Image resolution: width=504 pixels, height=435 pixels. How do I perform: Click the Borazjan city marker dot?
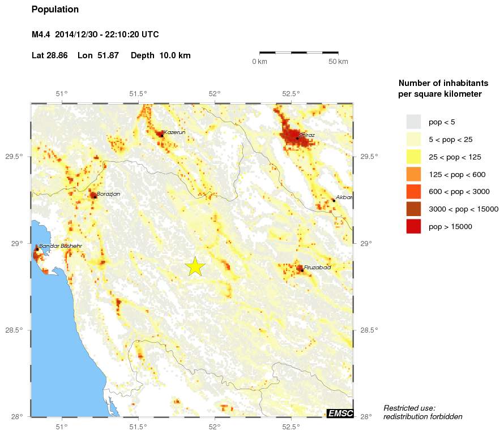coord(94,196)
